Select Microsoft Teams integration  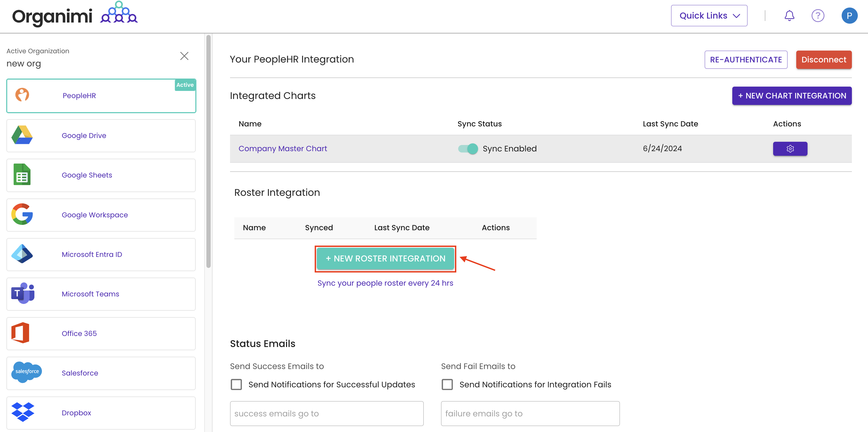tap(101, 294)
